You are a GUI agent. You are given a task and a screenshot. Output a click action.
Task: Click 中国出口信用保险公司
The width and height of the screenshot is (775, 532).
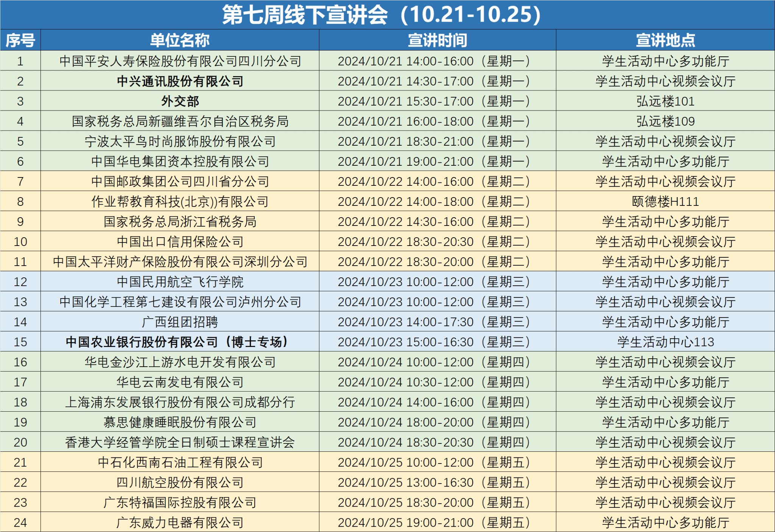tap(180, 241)
